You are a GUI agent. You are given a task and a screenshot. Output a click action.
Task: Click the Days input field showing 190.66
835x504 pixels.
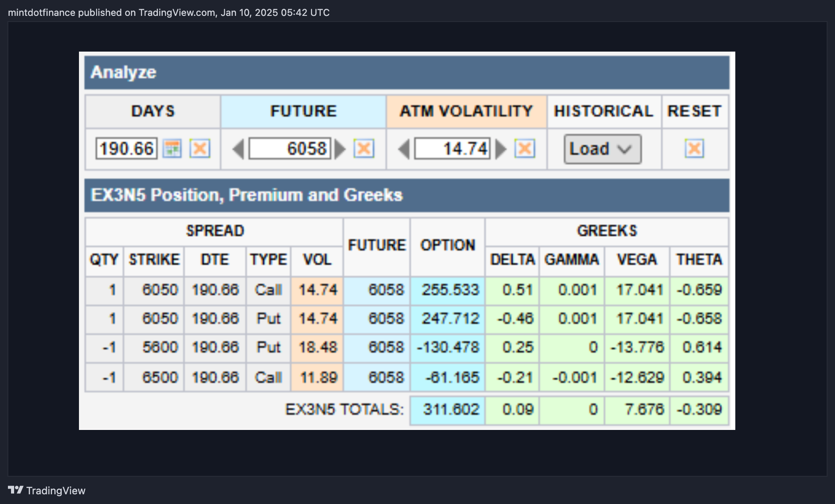click(x=127, y=149)
